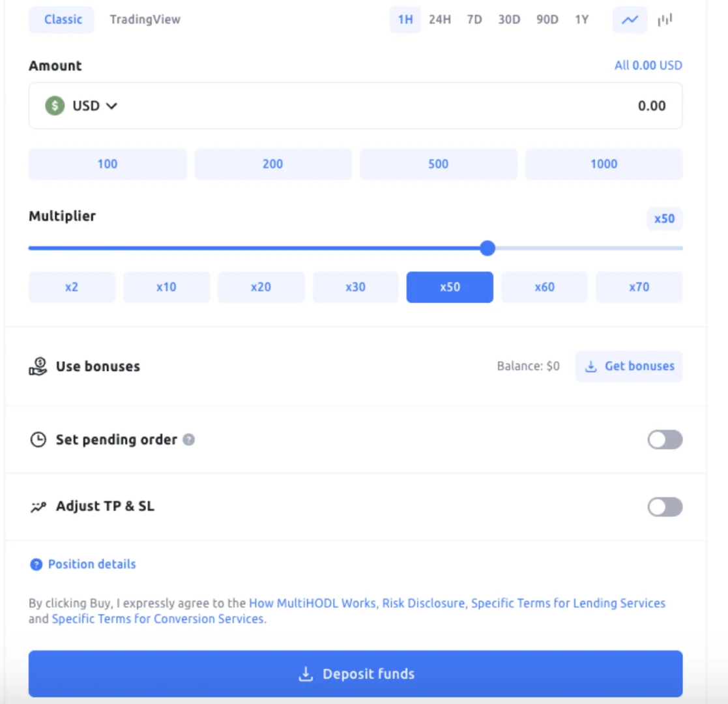Viewport: 728px width, 704px height.
Task: Switch to the TradingView tab
Action: pos(145,20)
